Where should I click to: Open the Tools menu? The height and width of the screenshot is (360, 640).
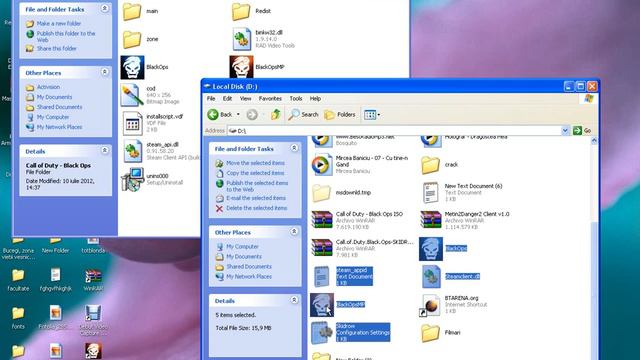coord(296,99)
